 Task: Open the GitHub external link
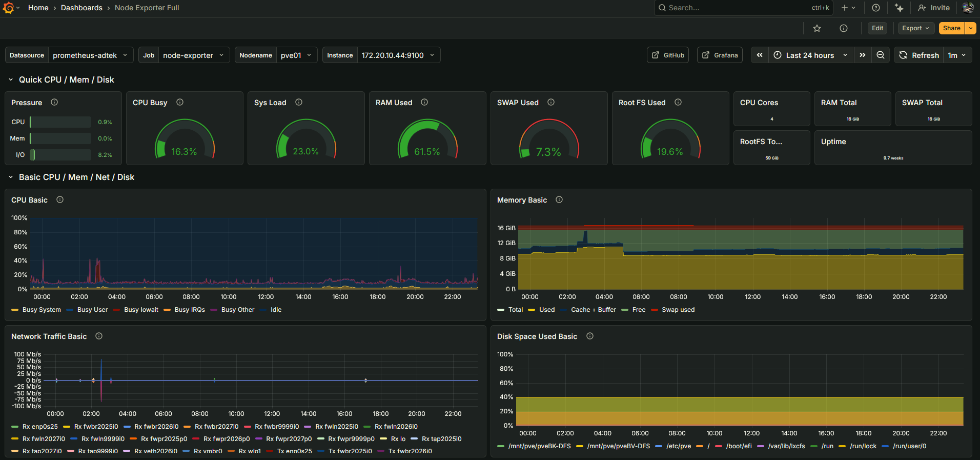(x=668, y=55)
